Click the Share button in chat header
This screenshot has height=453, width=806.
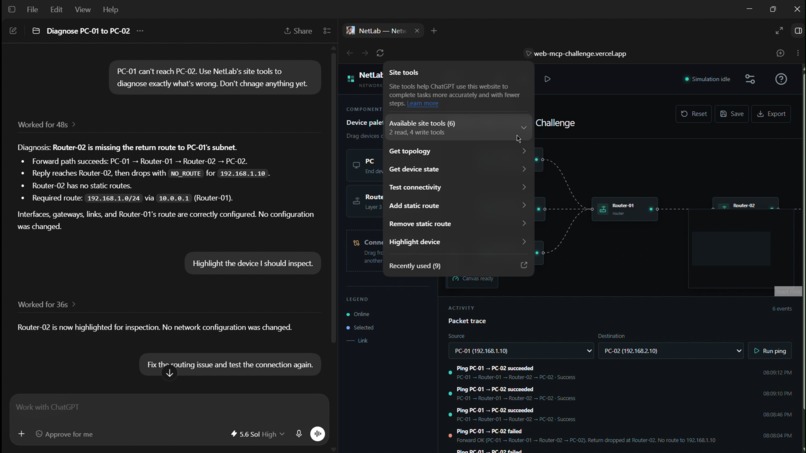(298, 31)
